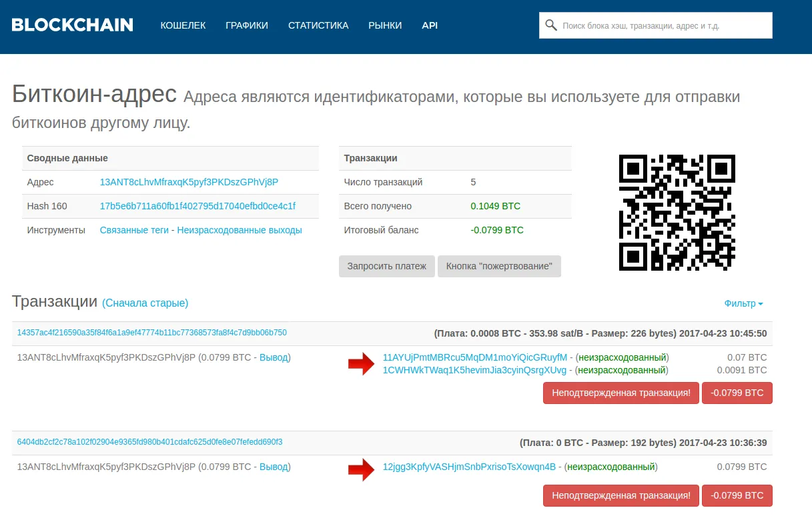Click the QR code image
This screenshot has height=532, width=812.
click(x=677, y=212)
